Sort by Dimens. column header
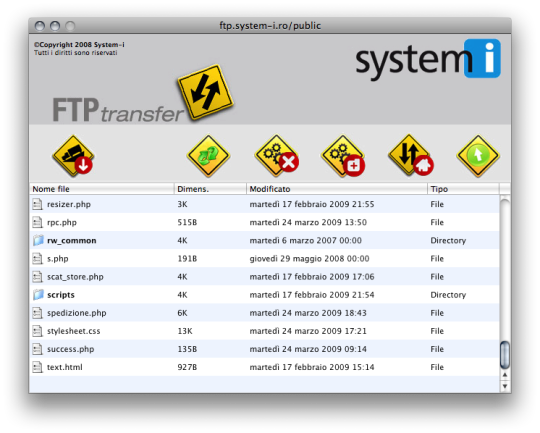 (x=210, y=189)
